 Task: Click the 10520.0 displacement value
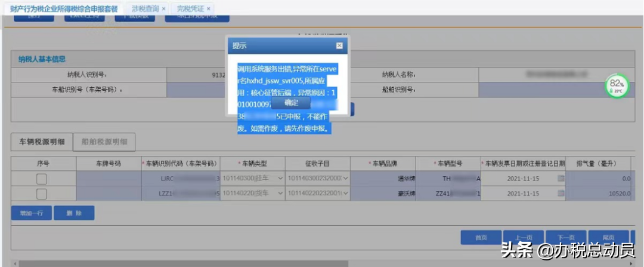tap(621, 194)
